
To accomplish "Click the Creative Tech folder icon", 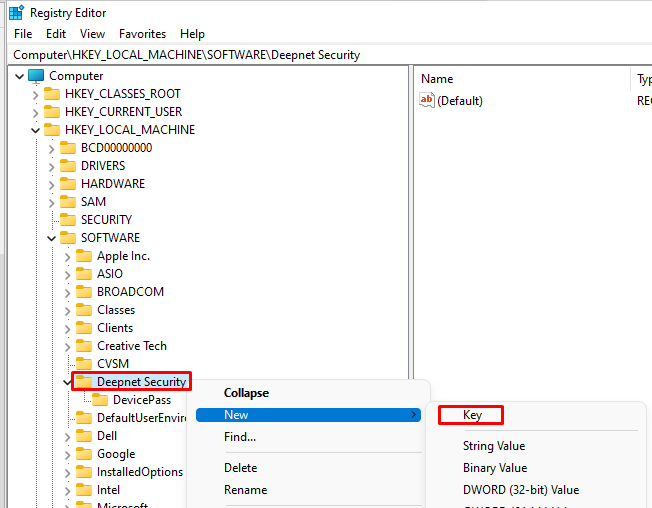I will (x=84, y=346).
